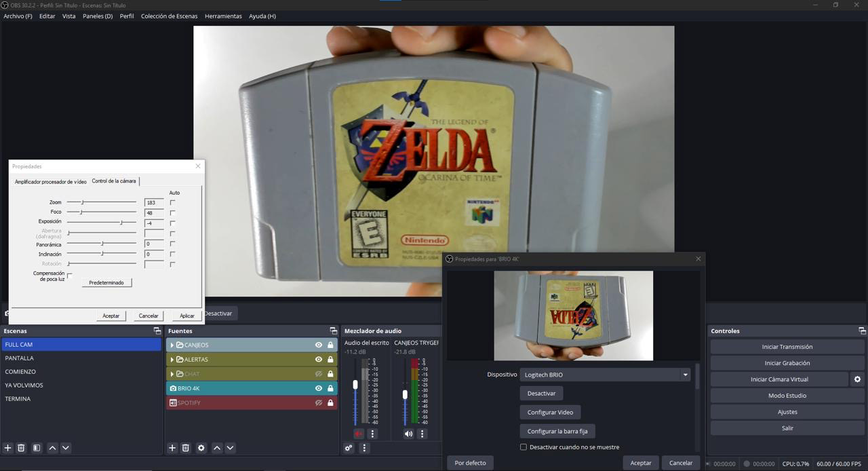Screen dimensions: 868x471
Task: Toggle lock on BRIO 4K source
Action: coord(330,388)
